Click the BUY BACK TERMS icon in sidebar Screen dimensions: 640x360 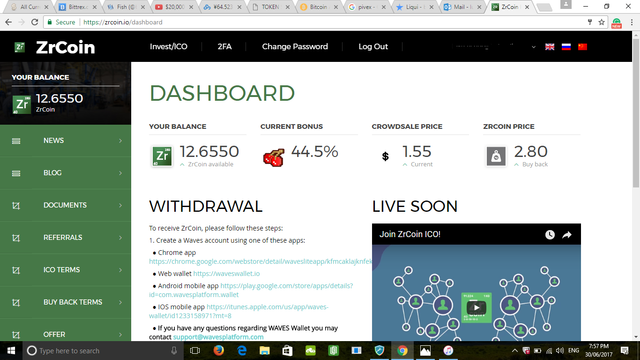coord(16,302)
